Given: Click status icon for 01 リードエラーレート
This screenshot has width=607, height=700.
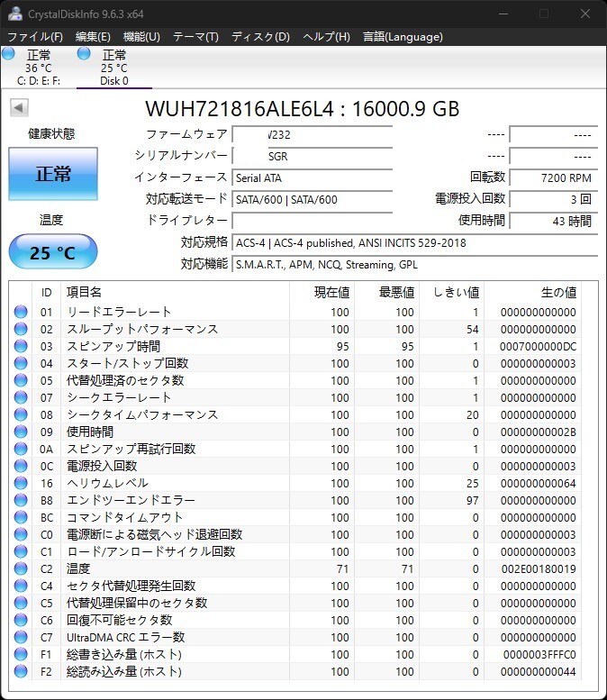Looking at the screenshot, I should tap(21, 312).
